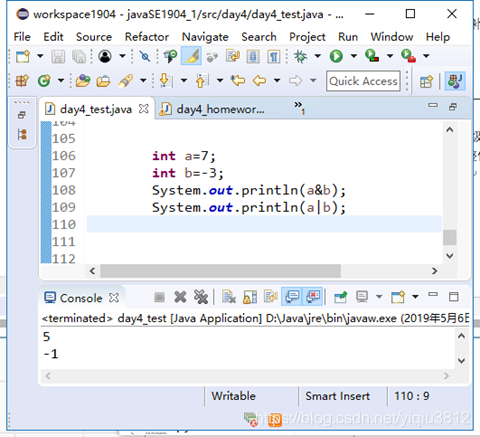The image size is (480, 437).
Task: Minimize the editor area
Action: 433,105
